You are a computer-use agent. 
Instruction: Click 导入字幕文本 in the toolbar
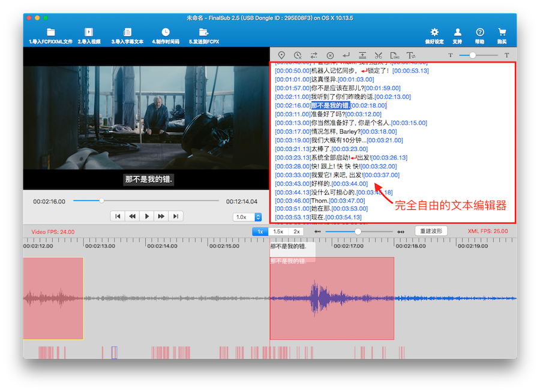(127, 35)
